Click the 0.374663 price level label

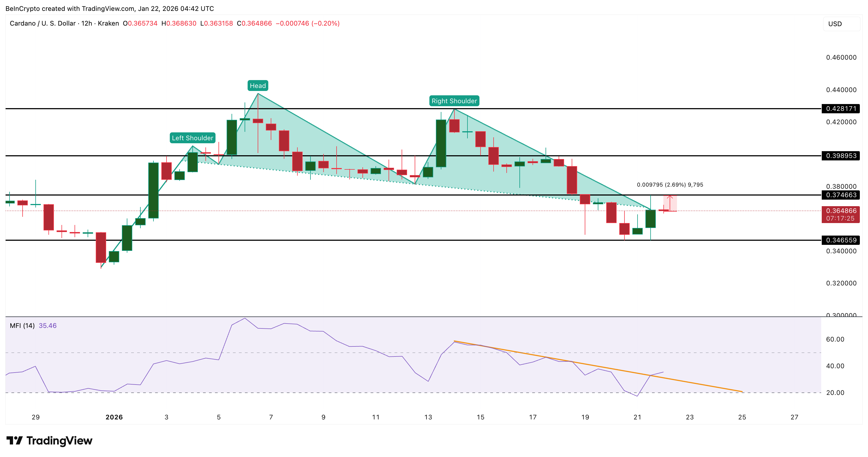click(x=841, y=195)
